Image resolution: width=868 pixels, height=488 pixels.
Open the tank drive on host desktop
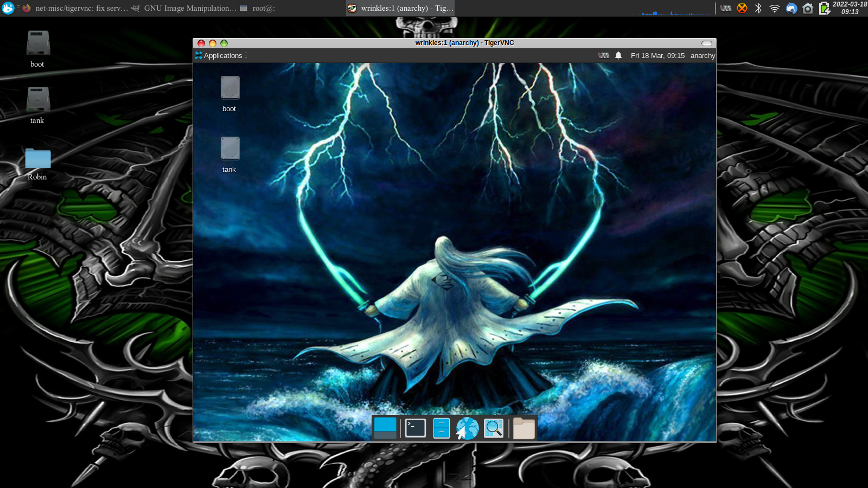click(38, 106)
